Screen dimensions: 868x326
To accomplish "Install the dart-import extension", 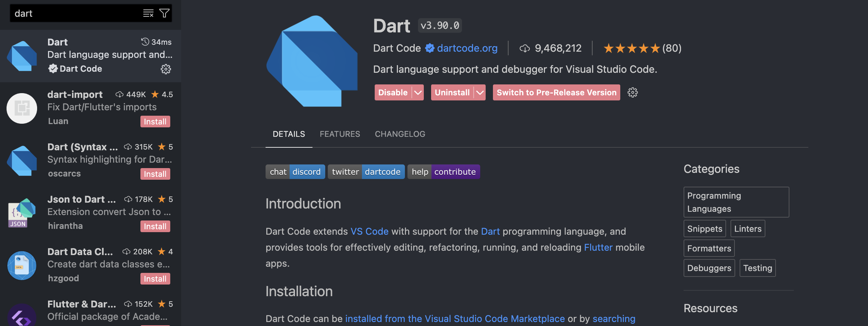I will (x=155, y=122).
